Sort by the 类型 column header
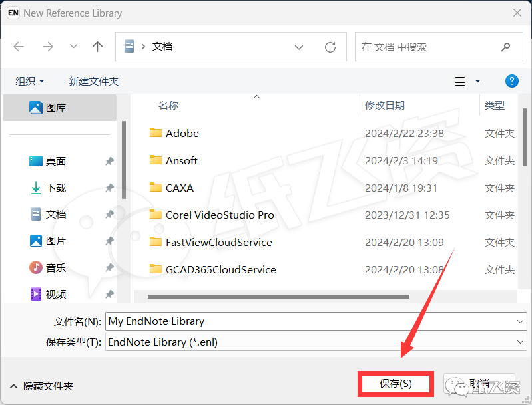Image resolution: width=532 pixels, height=405 pixels. (494, 105)
